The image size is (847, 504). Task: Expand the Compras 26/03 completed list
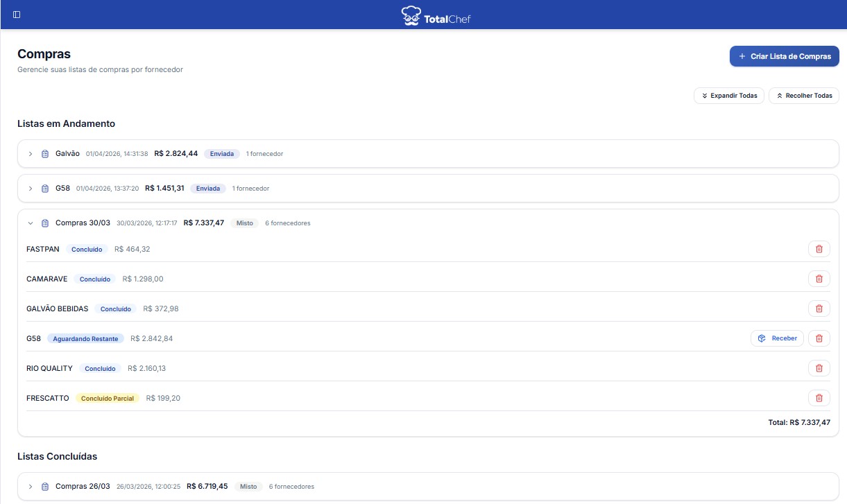click(31, 487)
